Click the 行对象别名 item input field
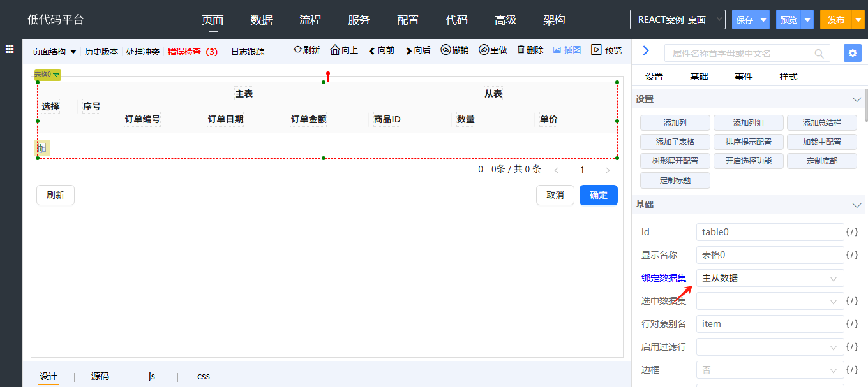Image resolution: width=868 pixels, height=387 pixels. pyautogui.click(x=770, y=324)
